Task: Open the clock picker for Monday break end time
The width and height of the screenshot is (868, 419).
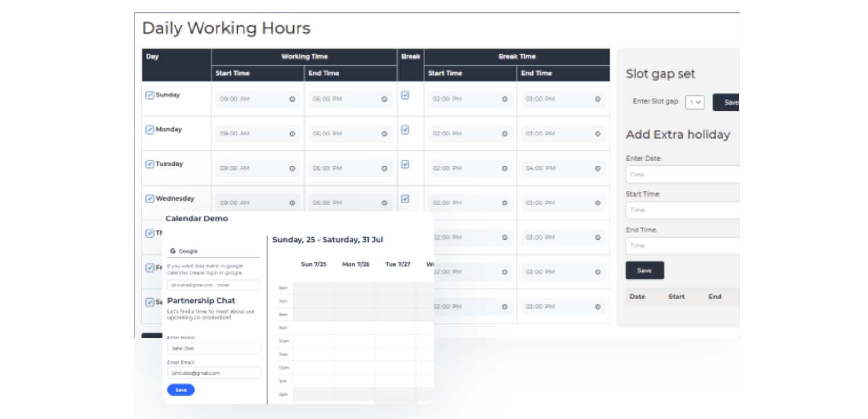Action: pyautogui.click(x=597, y=134)
